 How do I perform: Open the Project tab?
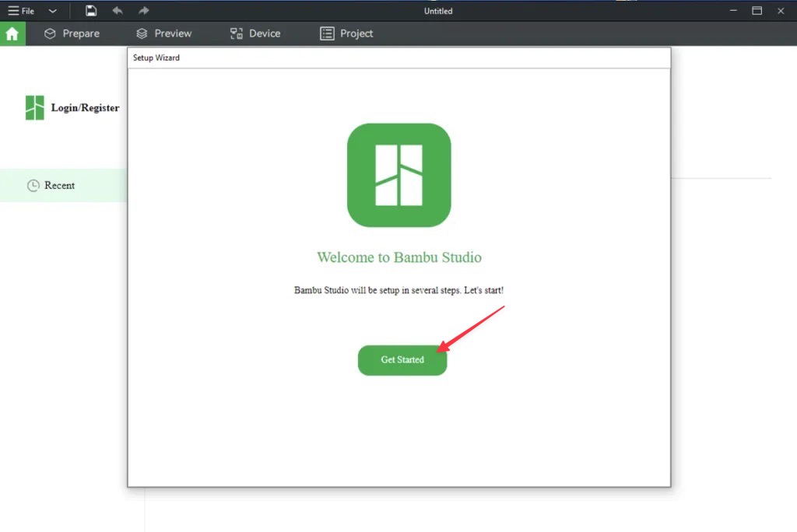point(346,33)
